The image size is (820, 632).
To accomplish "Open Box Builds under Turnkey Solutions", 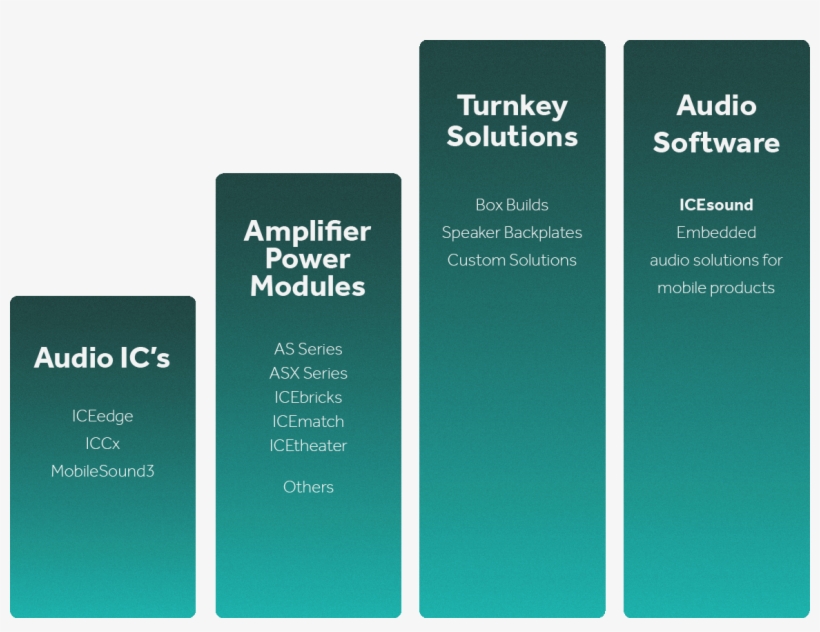I will click(512, 205).
